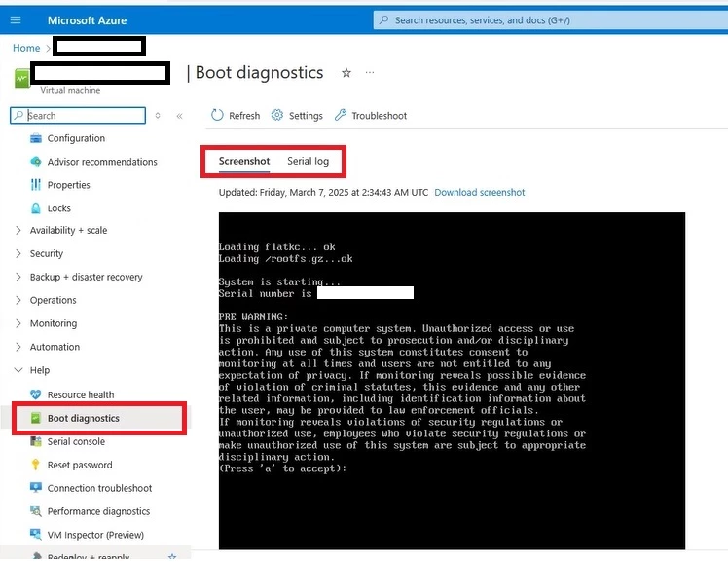The image size is (728, 562).
Task: Select Availability + scale section label
Action: pos(68,231)
